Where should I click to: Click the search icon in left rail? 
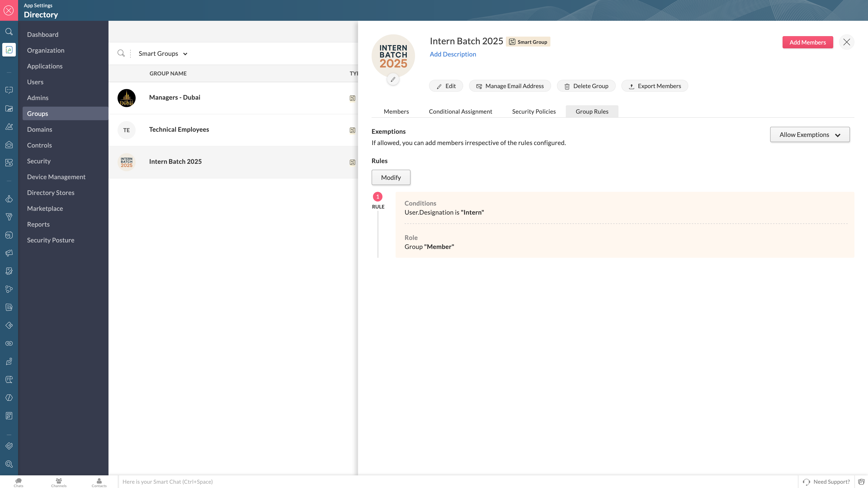click(x=9, y=32)
